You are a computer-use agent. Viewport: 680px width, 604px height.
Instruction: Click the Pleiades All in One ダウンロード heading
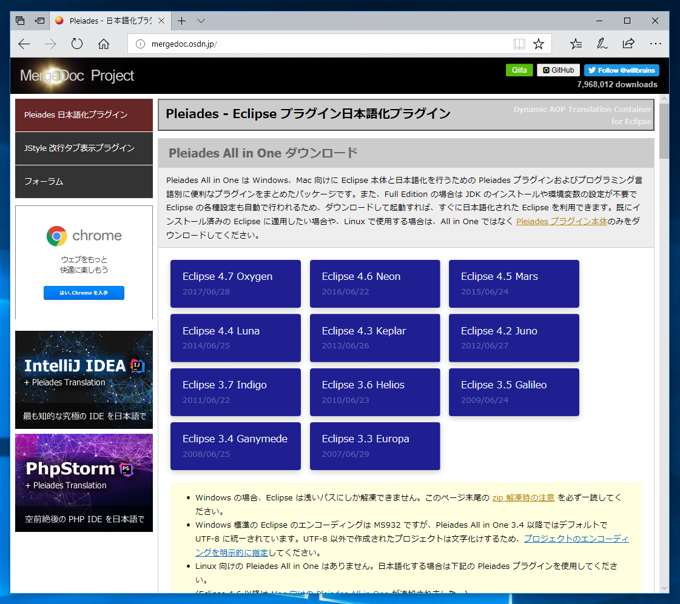(x=263, y=153)
